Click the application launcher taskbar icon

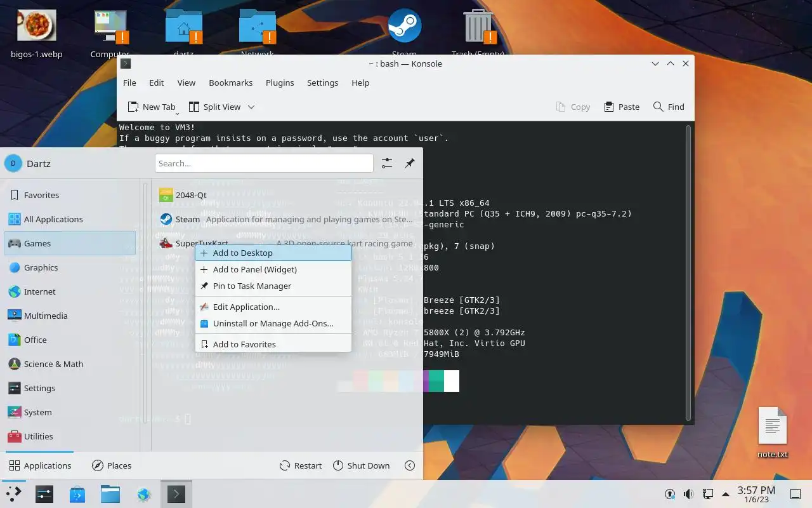pos(14,494)
